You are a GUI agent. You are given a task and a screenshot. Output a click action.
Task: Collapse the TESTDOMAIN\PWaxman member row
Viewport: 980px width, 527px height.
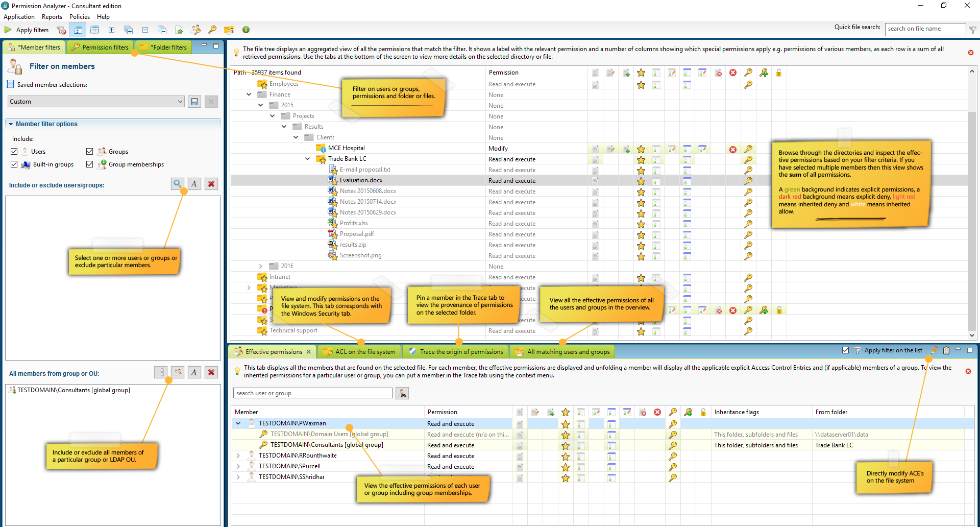(x=238, y=423)
